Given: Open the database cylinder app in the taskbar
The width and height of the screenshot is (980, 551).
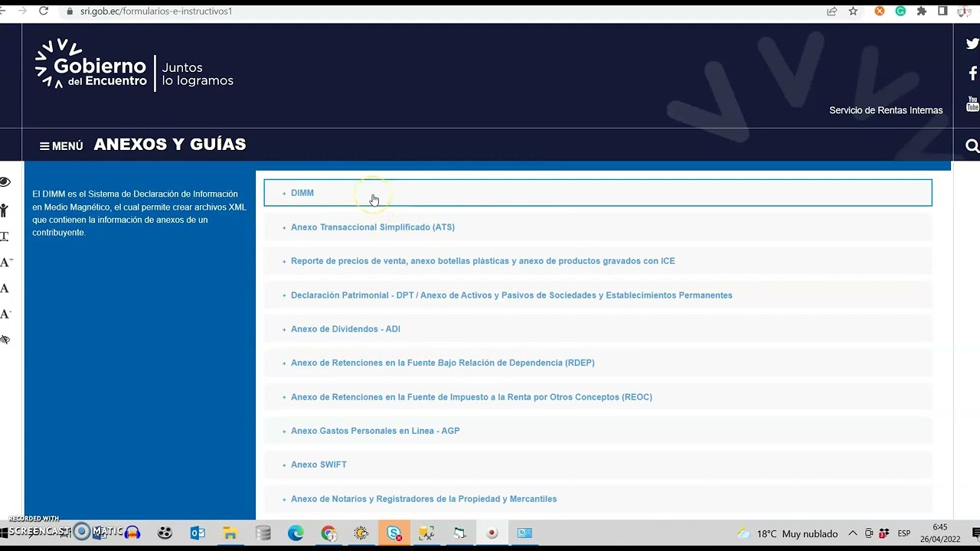Looking at the screenshot, I should pyautogui.click(x=263, y=533).
